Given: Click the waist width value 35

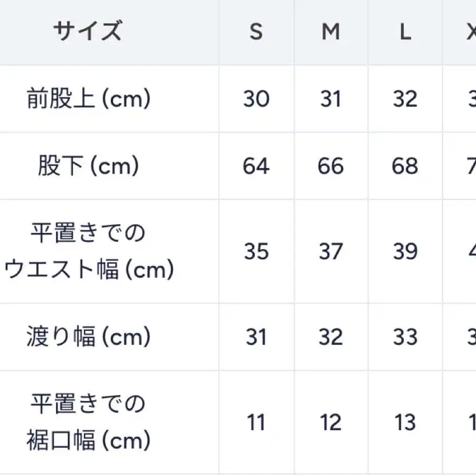Looking at the screenshot, I should pos(256,251).
